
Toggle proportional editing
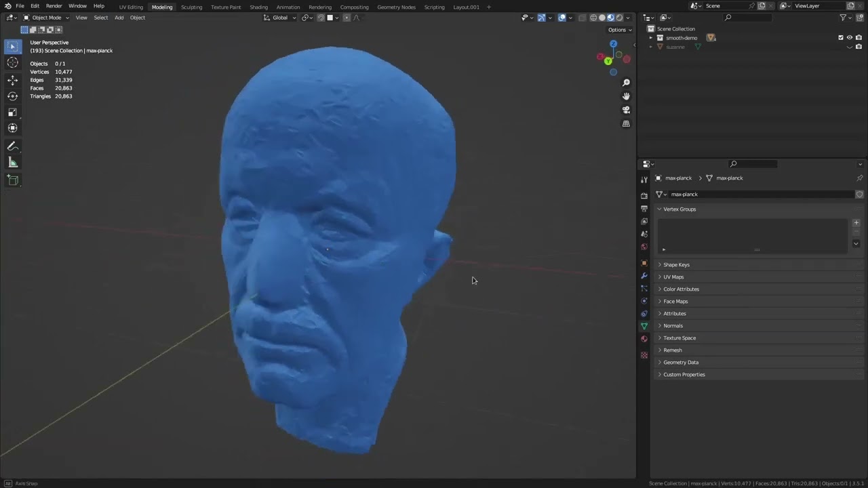point(347,18)
